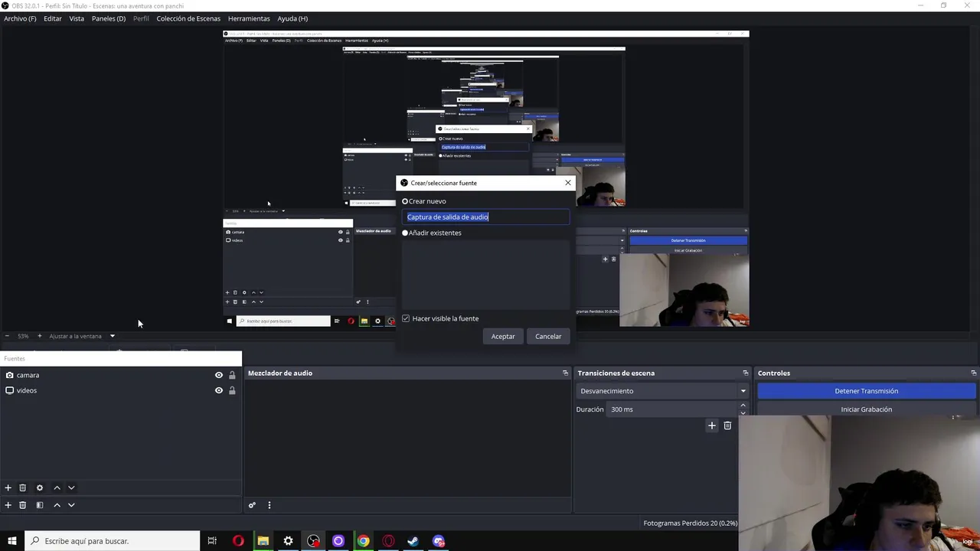The image size is (980, 551).
Task: Hide the camara source with eye icon
Action: (x=219, y=375)
